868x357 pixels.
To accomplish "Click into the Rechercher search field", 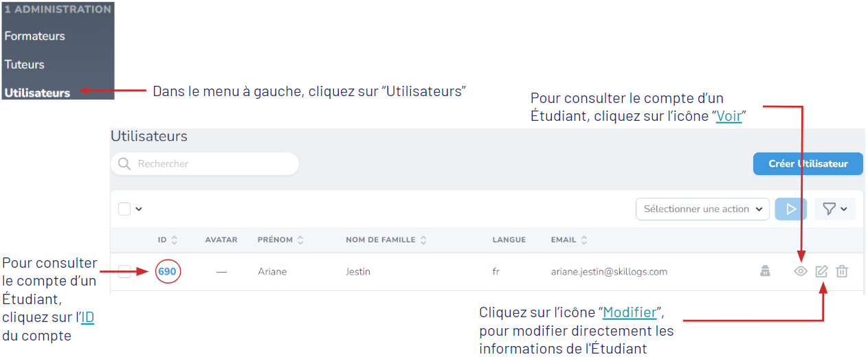I will pyautogui.click(x=205, y=164).
